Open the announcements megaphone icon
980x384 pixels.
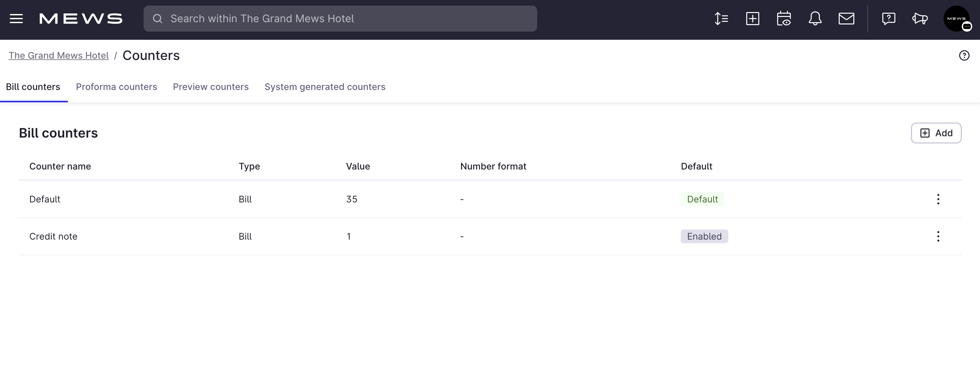920,19
